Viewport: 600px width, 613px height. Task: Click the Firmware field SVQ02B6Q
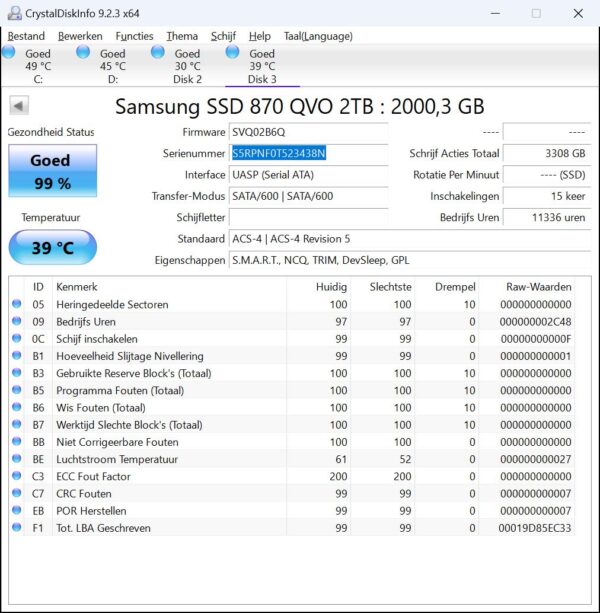tap(308, 132)
